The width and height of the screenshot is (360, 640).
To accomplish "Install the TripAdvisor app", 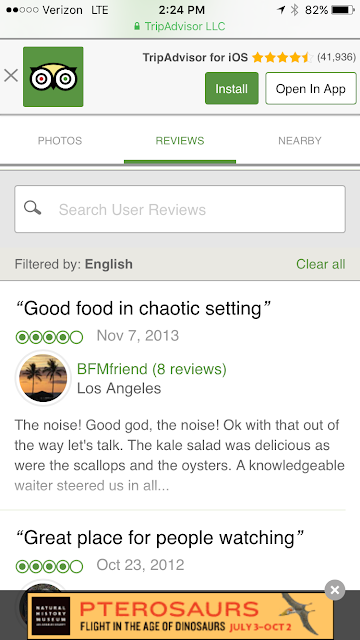I will (x=231, y=89).
